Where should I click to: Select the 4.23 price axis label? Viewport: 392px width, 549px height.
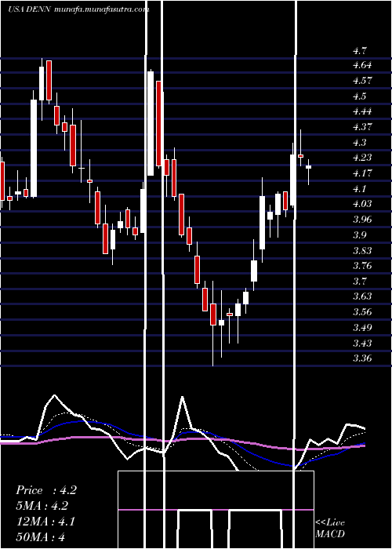pos(362,158)
